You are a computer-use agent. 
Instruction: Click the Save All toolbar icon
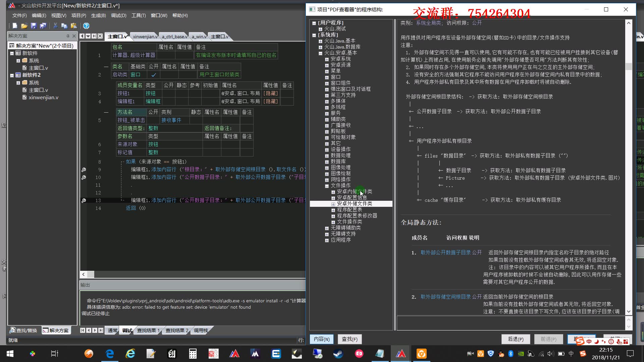pyautogui.click(x=43, y=26)
